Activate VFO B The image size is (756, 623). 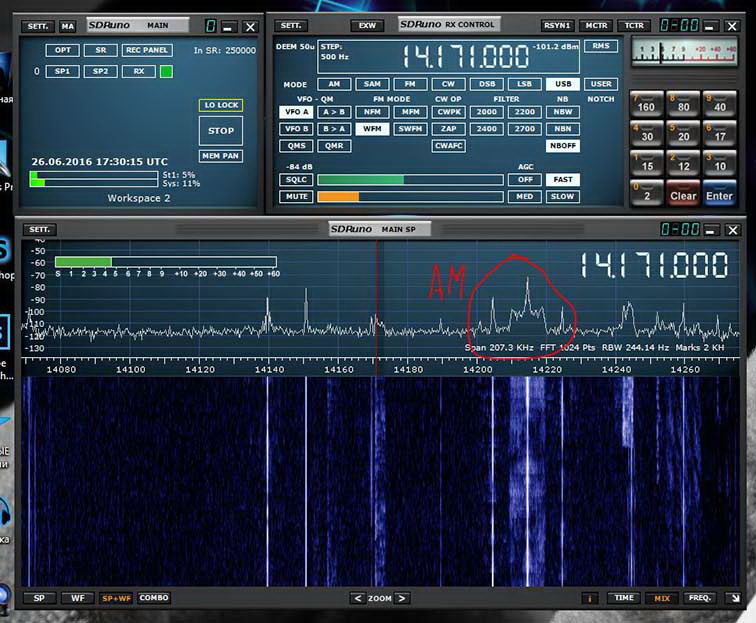click(x=297, y=129)
